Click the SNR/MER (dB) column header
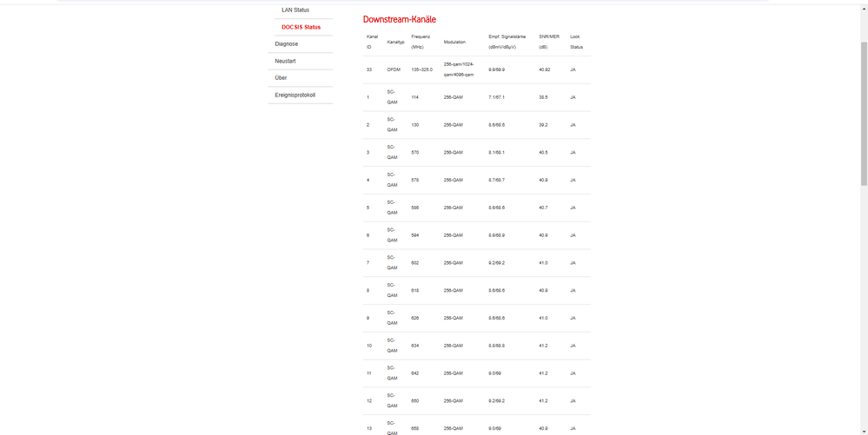This screenshot has height=435, width=868. coord(549,42)
